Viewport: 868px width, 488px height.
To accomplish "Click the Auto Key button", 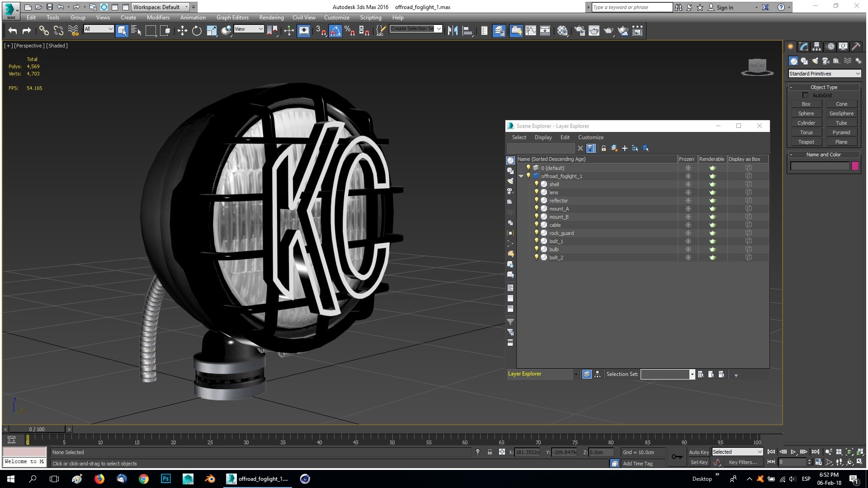I will point(698,452).
